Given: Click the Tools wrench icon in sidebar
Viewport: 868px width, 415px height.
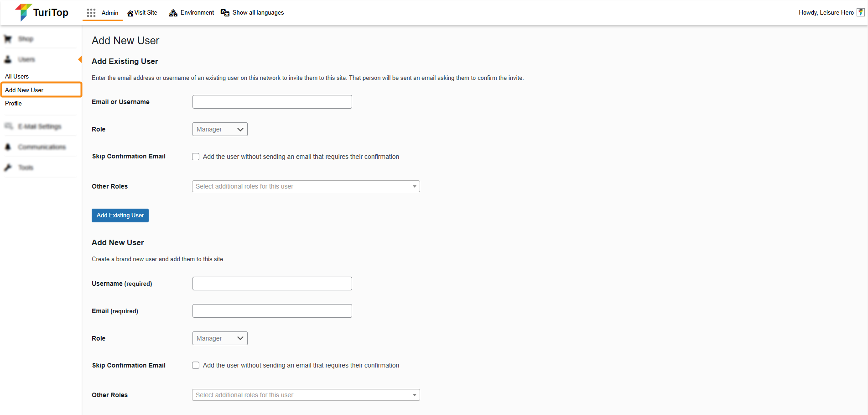Looking at the screenshot, I should [8, 168].
